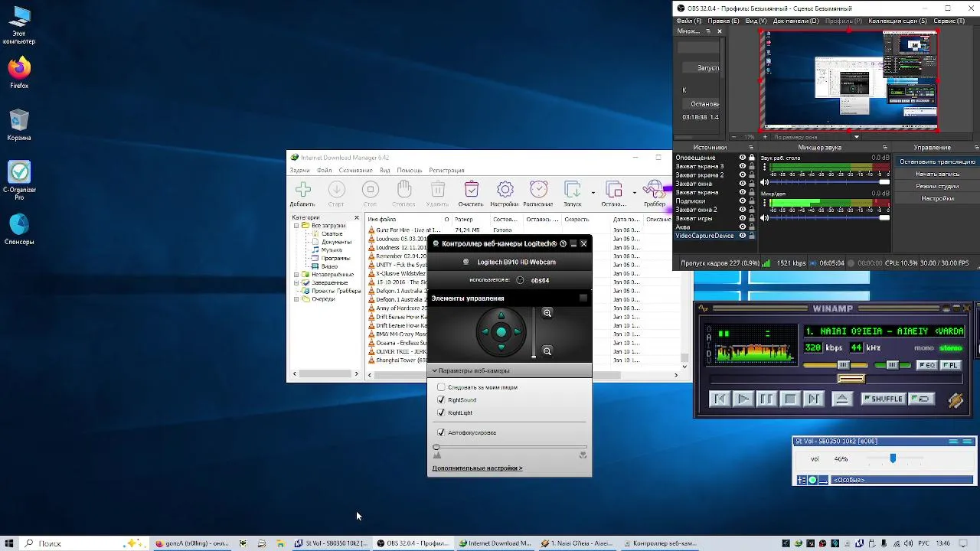
Task: Toggle Winamp SHUFFLE button
Action: coord(884,399)
